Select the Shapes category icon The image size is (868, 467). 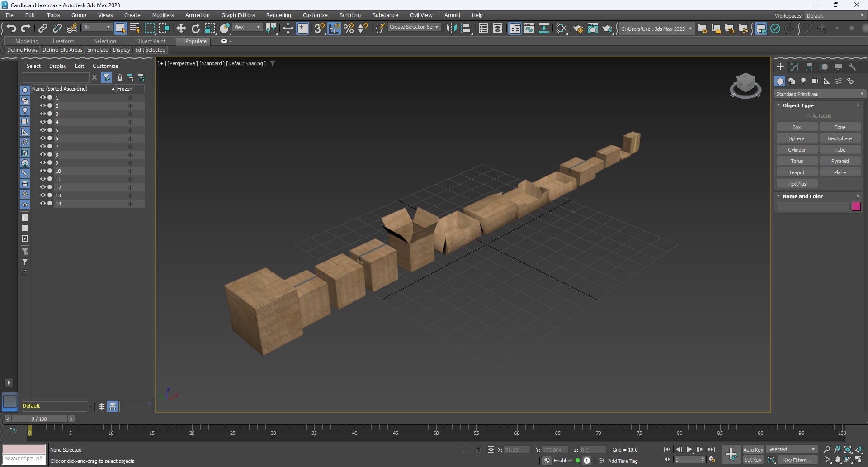click(792, 81)
